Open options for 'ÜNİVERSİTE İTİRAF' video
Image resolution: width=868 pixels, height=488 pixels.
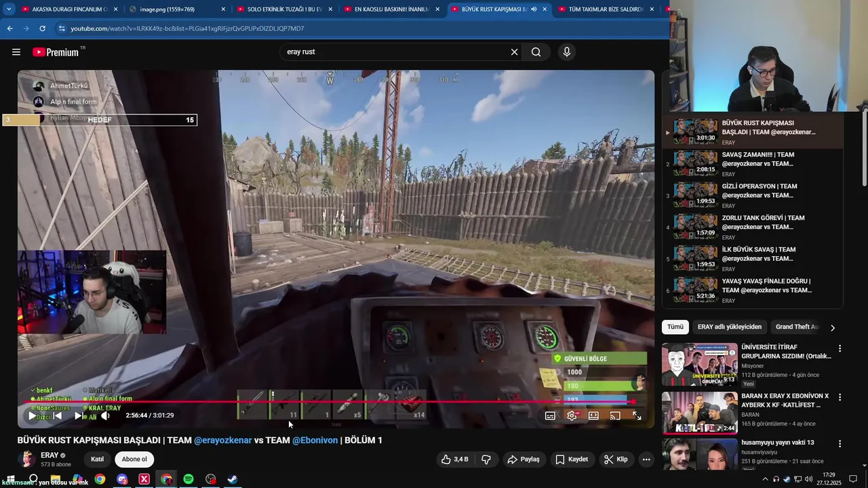[840, 348]
